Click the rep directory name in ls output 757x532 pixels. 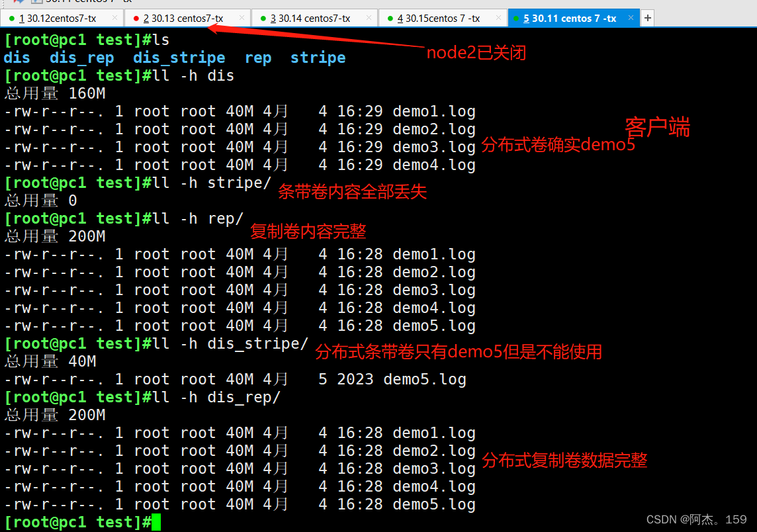click(x=258, y=58)
